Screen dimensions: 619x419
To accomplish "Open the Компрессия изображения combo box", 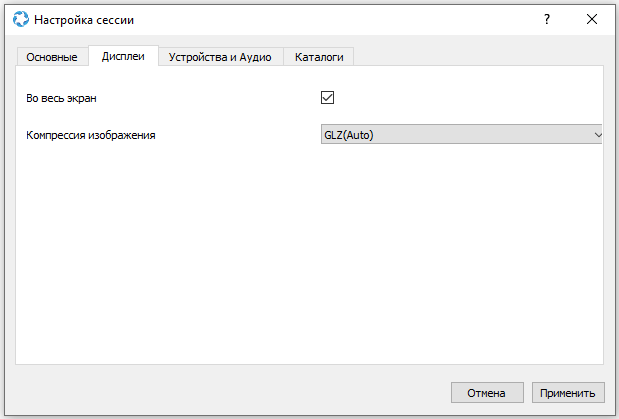I will tap(461, 134).
